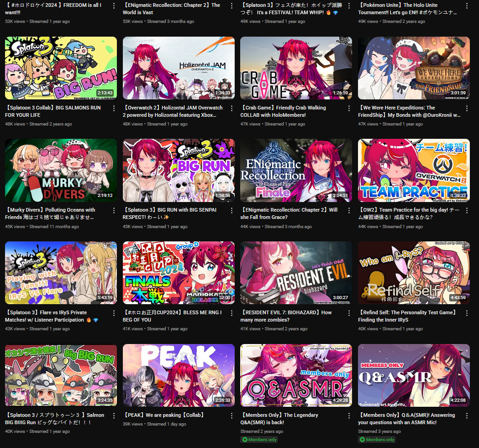Open the Overwatch 2 Team Practice thumbnail
The height and width of the screenshot is (448, 479).
pos(414,170)
